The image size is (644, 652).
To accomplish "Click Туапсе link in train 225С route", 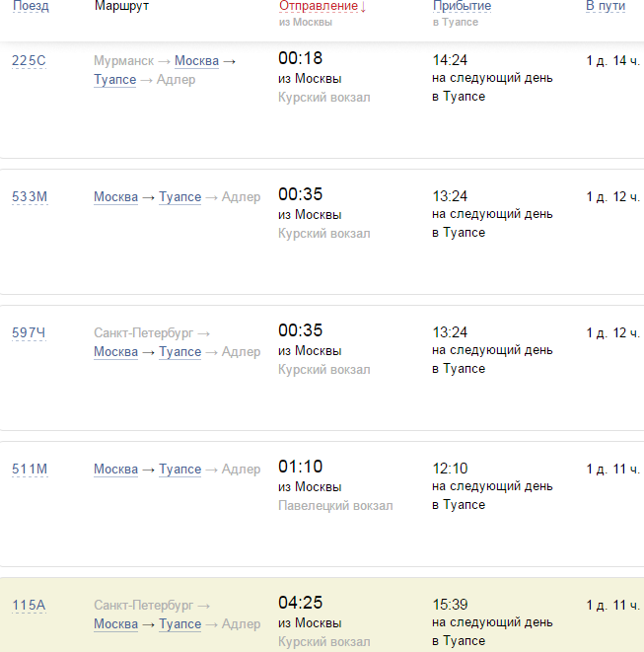I will coord(114,80).
